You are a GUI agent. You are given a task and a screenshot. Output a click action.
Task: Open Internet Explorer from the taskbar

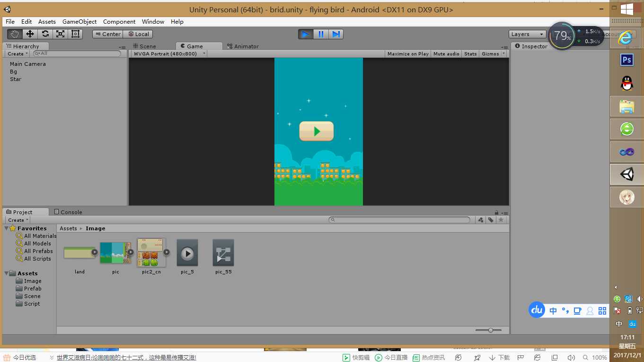[626, 38]
